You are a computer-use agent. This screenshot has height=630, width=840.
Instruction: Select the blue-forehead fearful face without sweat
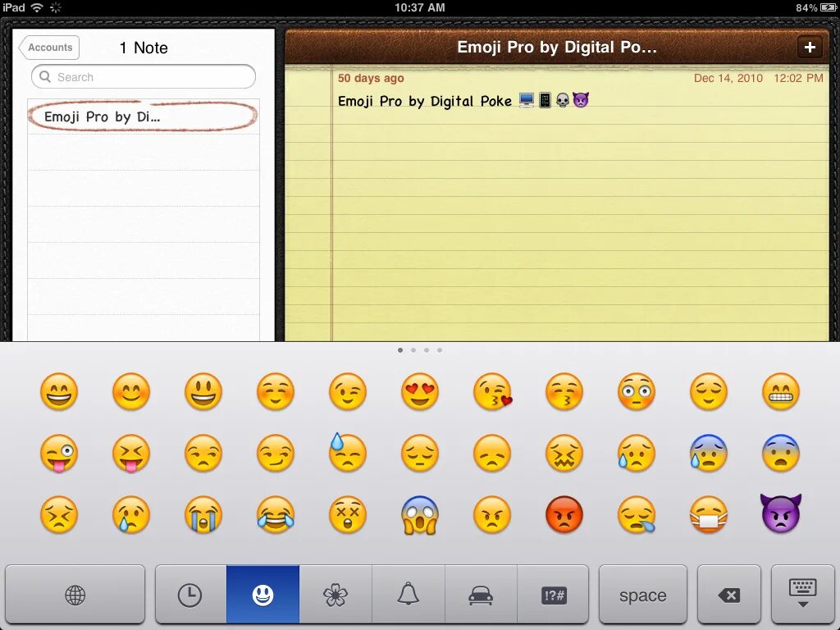(x=781, y=453)
